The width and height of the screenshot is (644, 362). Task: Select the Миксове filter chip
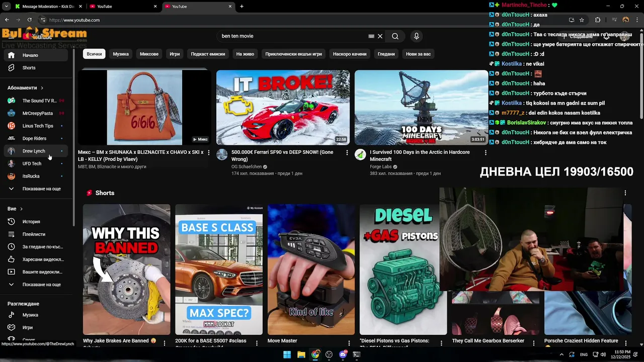[x=149, y=54]
